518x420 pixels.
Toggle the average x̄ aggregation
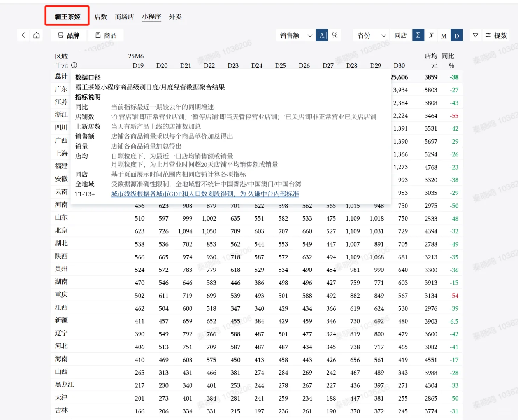coord(431,35)
